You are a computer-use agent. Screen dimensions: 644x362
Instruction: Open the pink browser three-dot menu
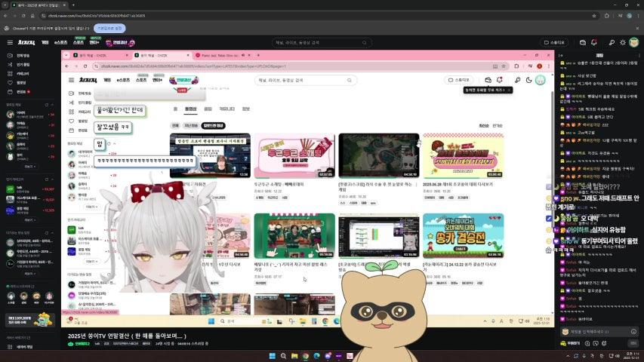point(549,66)
